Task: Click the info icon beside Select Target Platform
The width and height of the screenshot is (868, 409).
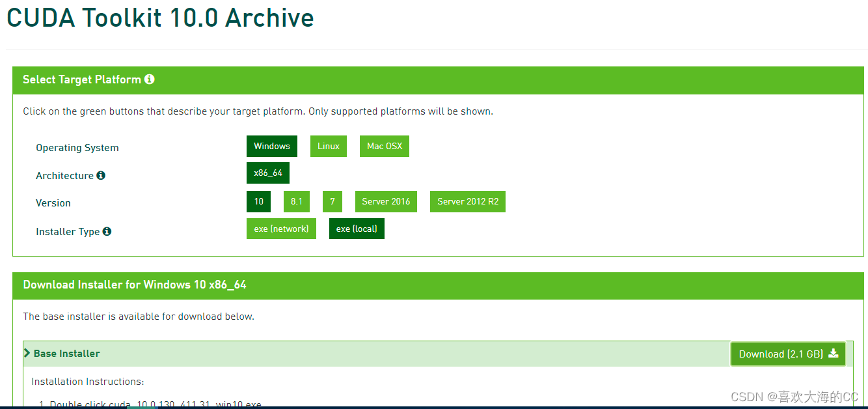Action: (x=150, y=79)
